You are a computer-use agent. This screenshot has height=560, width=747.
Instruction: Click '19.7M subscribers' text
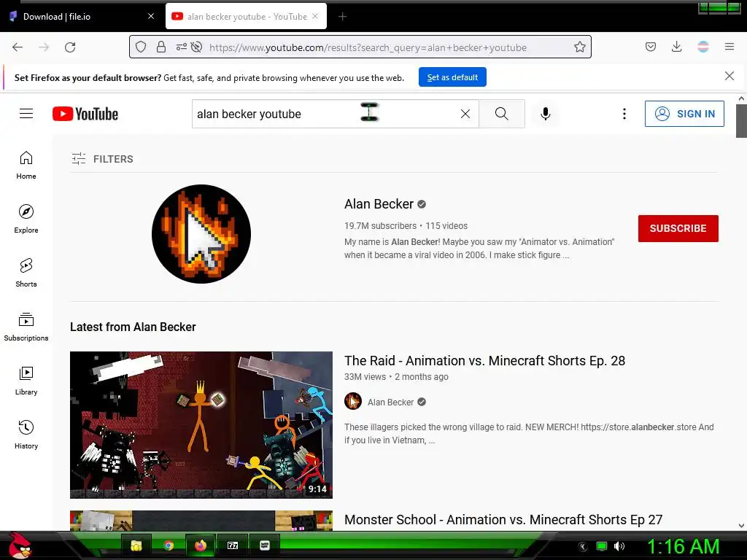pos(380,226)
